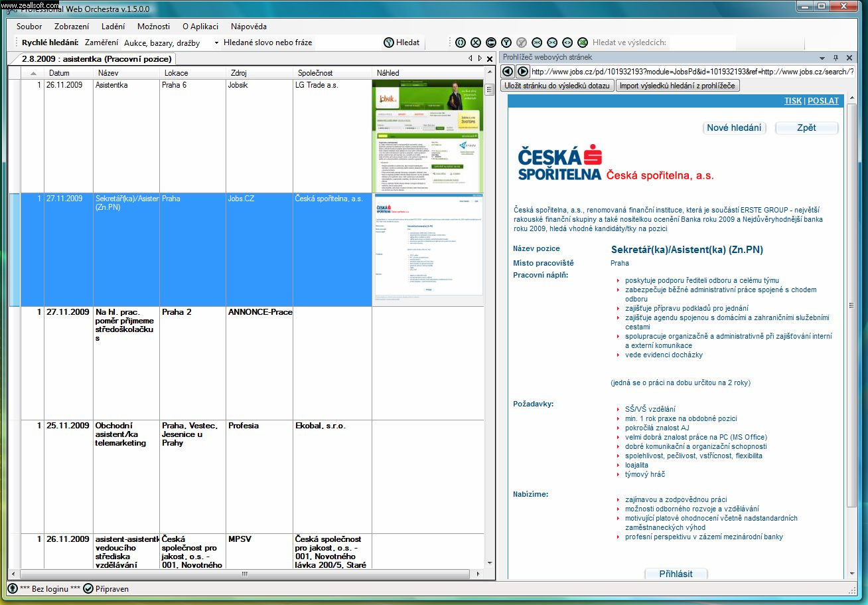Open the Zobrazení menu
Screen dimensions: 868x605
pyautogui.click(x=72, y=27)
